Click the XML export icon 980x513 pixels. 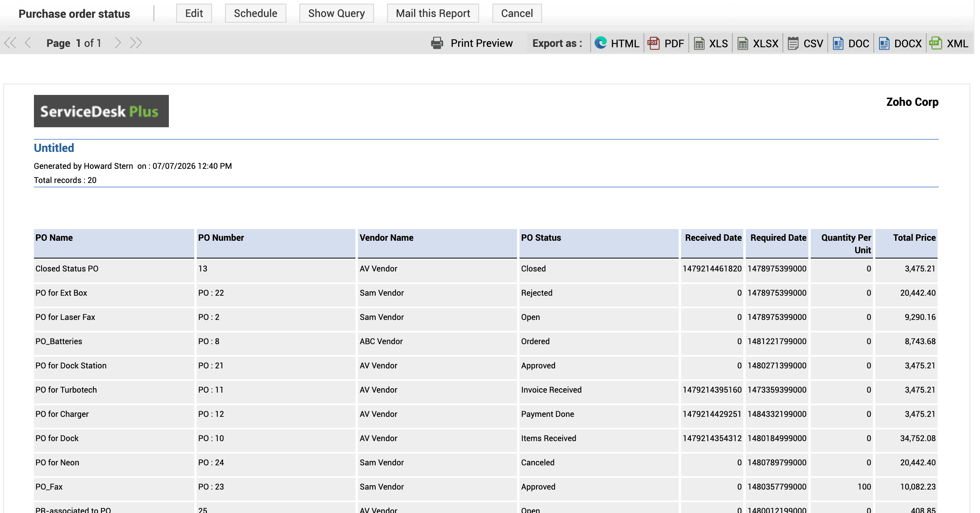pos(936,43)
